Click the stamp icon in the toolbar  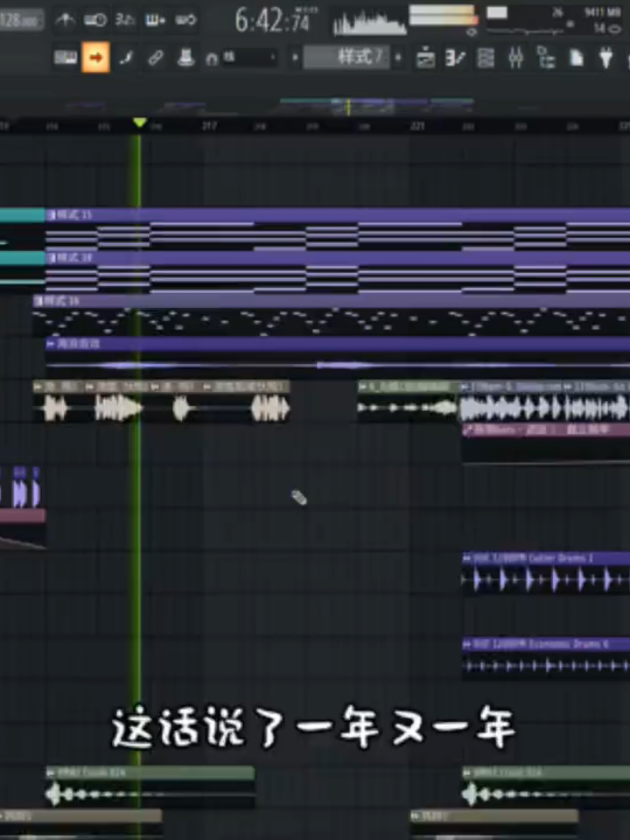point(185,58)
